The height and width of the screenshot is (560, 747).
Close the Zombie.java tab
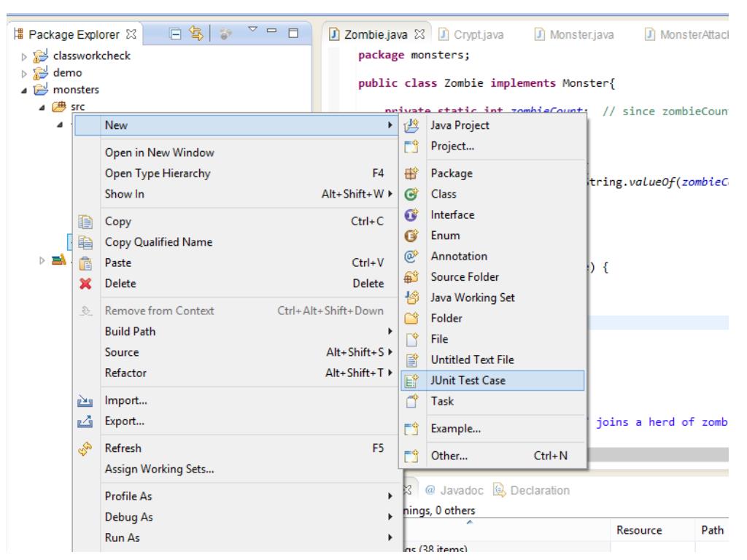pyautogui.click(x=419, y=34)
